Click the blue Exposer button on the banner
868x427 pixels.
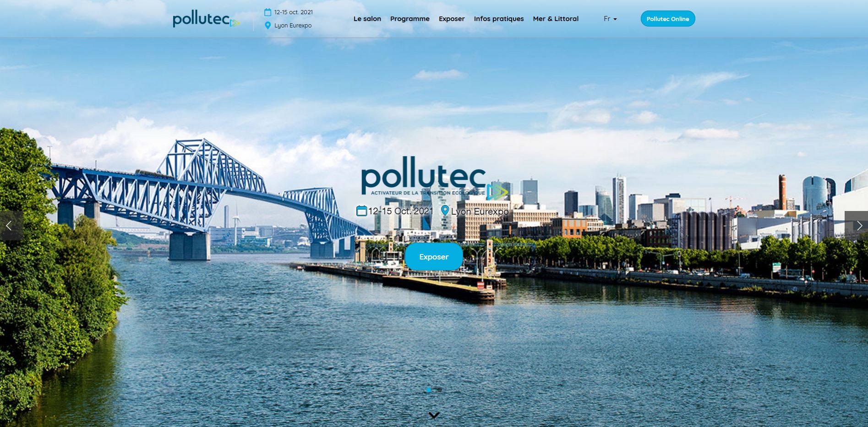point(433,257)
